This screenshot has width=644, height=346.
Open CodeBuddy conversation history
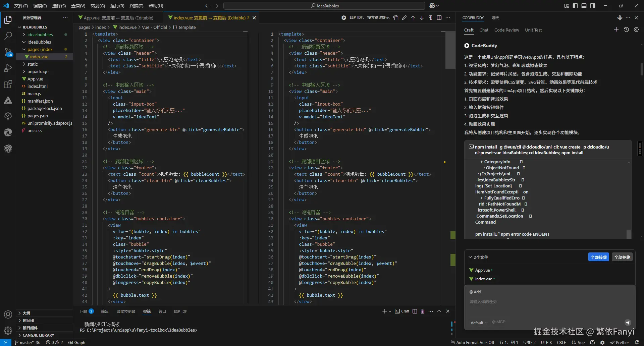(x=626, y=30)
